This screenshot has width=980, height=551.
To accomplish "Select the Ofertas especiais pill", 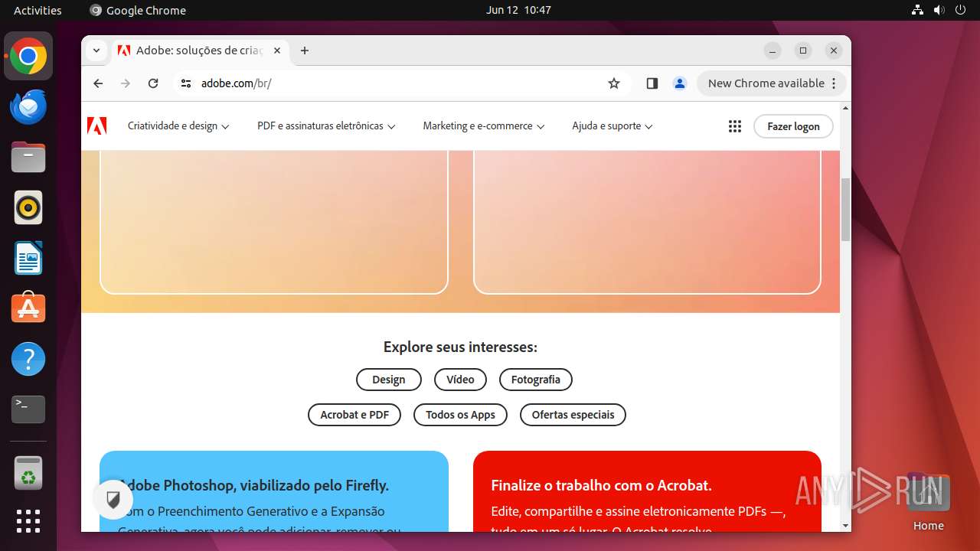I will [x=573, y=415].
